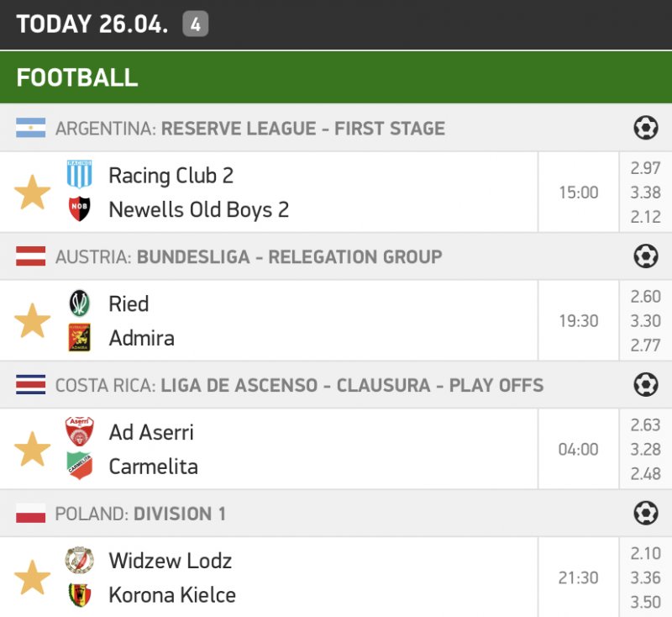Click soccer ball icon in Poland Division 1 row
The width and height of the screenshot is (672, 617).
pos(645,513)
